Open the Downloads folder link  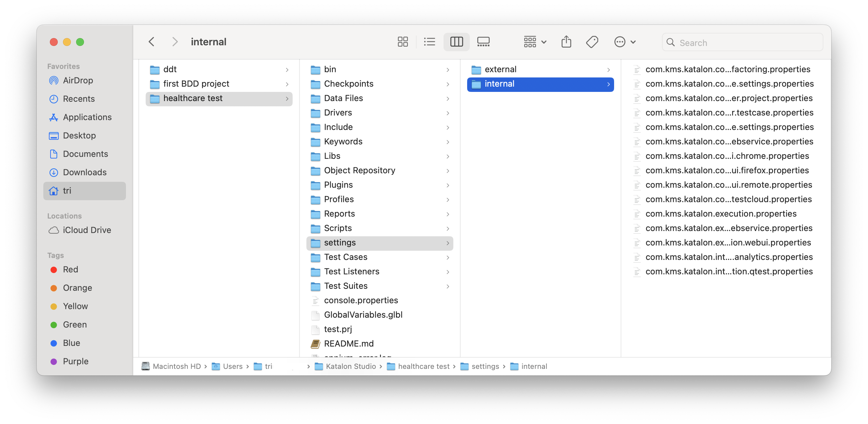pos(84,172)
